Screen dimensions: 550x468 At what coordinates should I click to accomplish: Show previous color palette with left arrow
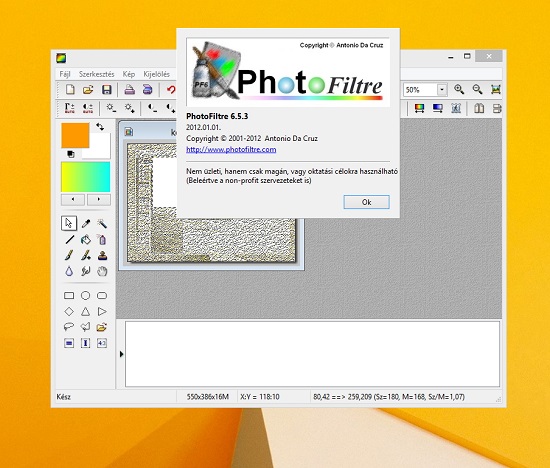(73, 199)
